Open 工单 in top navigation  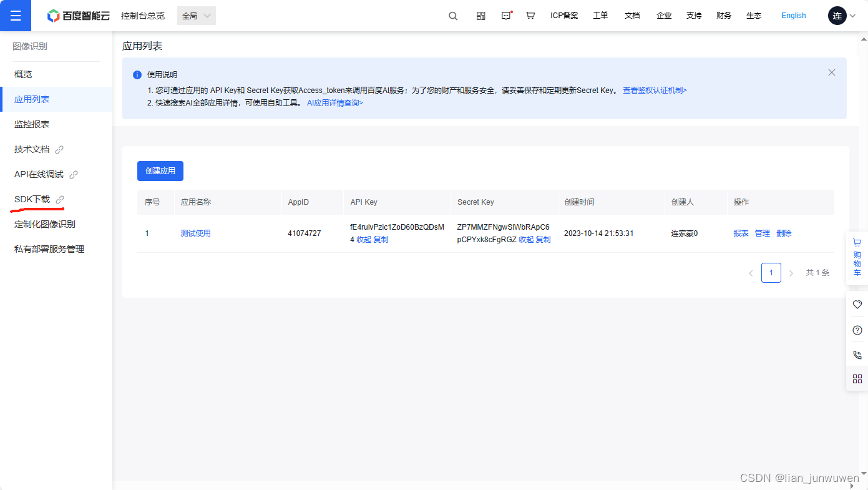(x=600, y=16)
